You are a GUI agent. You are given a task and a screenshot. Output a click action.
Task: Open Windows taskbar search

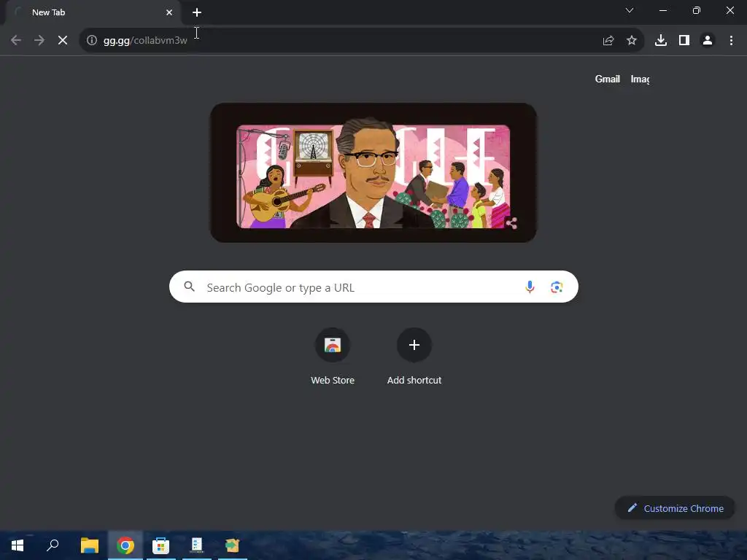(x=53, y=545)
